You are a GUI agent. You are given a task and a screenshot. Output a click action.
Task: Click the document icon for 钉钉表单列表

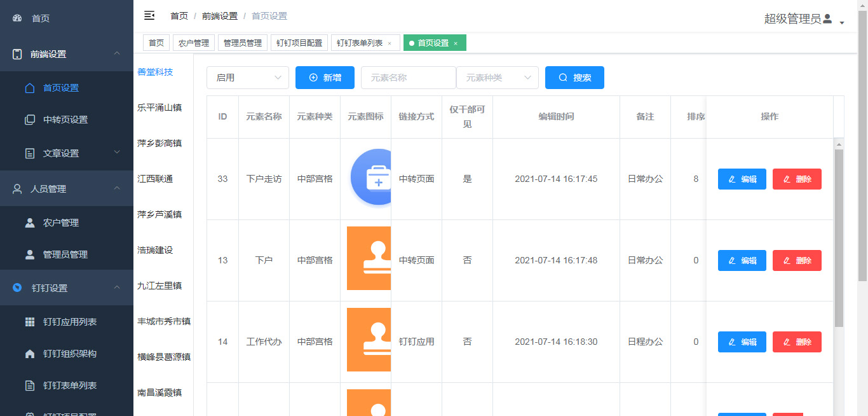point(30,385)
